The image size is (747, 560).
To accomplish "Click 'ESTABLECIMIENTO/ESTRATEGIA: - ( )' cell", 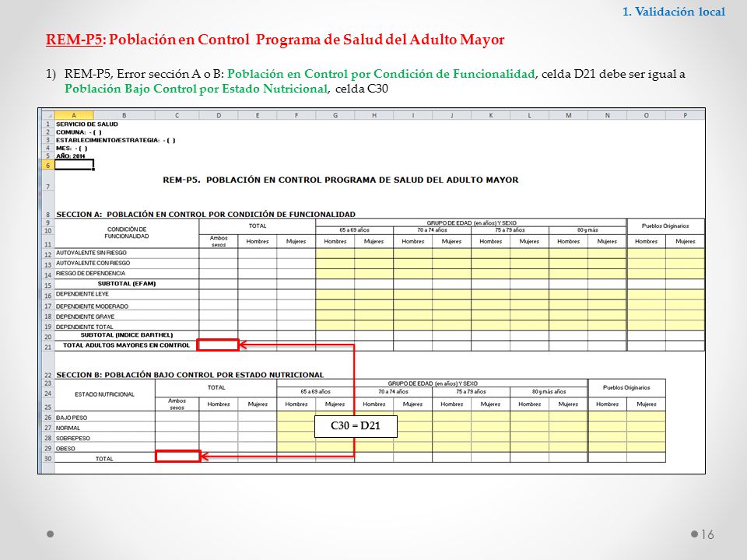I will click(x=116, y=141).
